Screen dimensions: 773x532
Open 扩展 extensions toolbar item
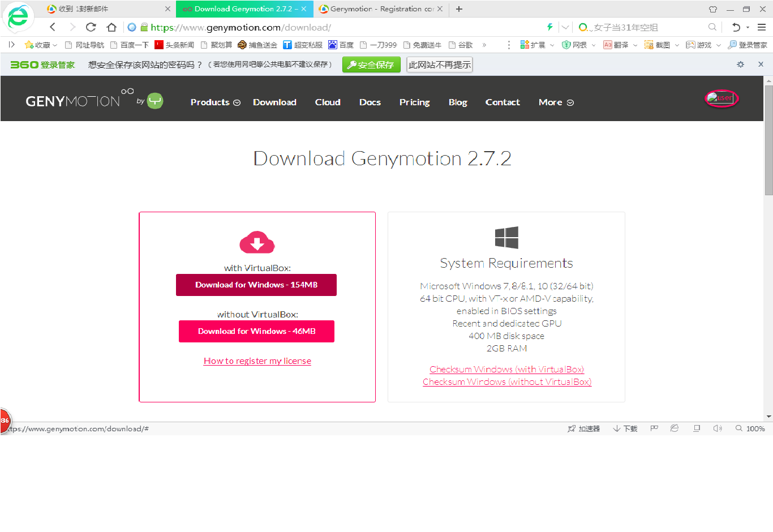click(x=533, y=45)
